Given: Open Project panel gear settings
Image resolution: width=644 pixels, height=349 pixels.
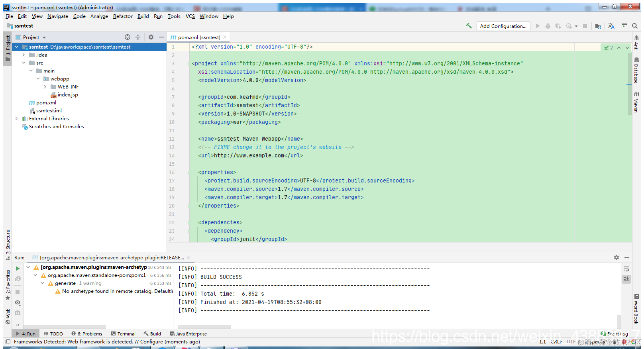Looking at the screenshot, I should pyautogui.click(x=151, y=37).
